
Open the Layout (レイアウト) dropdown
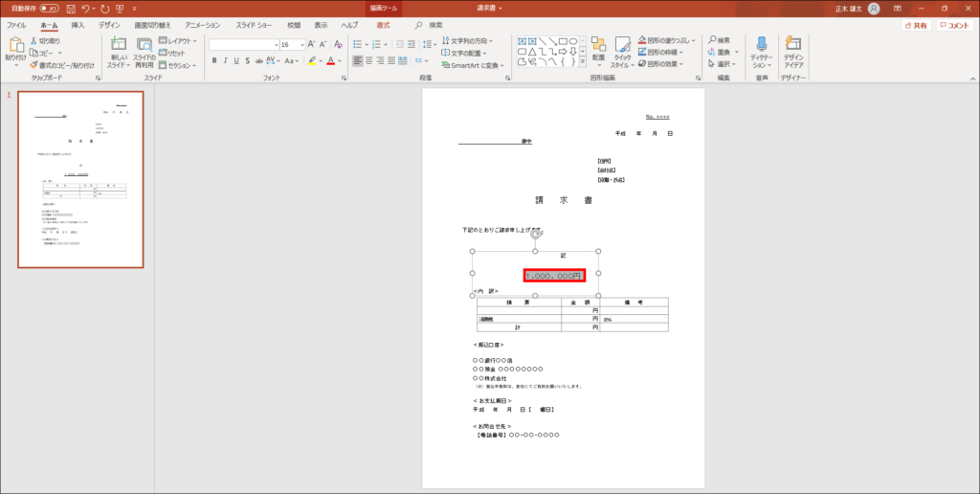[x=177, y=41]
